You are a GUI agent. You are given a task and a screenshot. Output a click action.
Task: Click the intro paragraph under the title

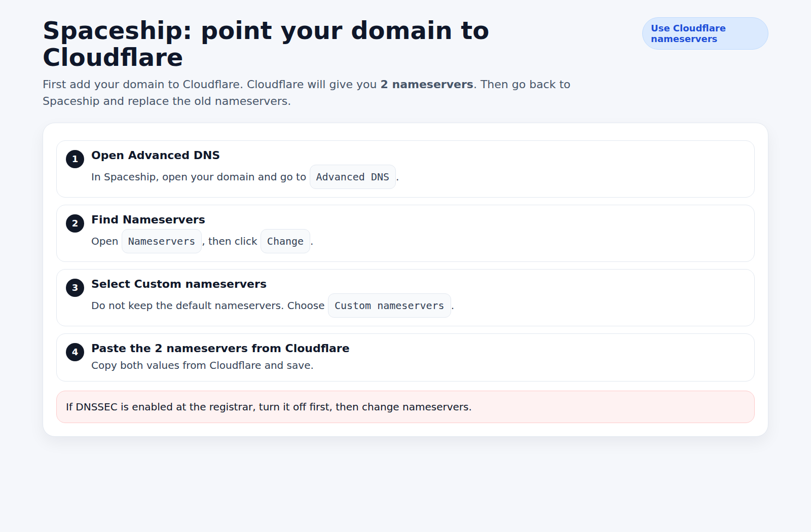[307, 92]
